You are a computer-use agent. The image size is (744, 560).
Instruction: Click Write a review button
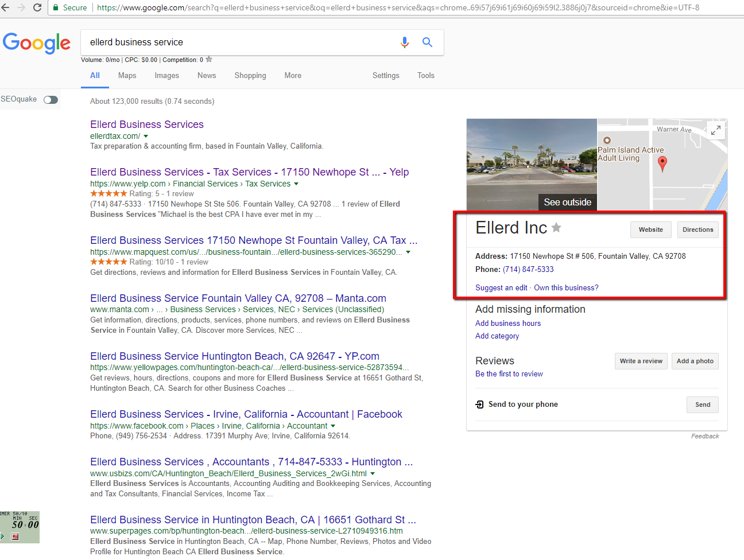tap(641, 361)
